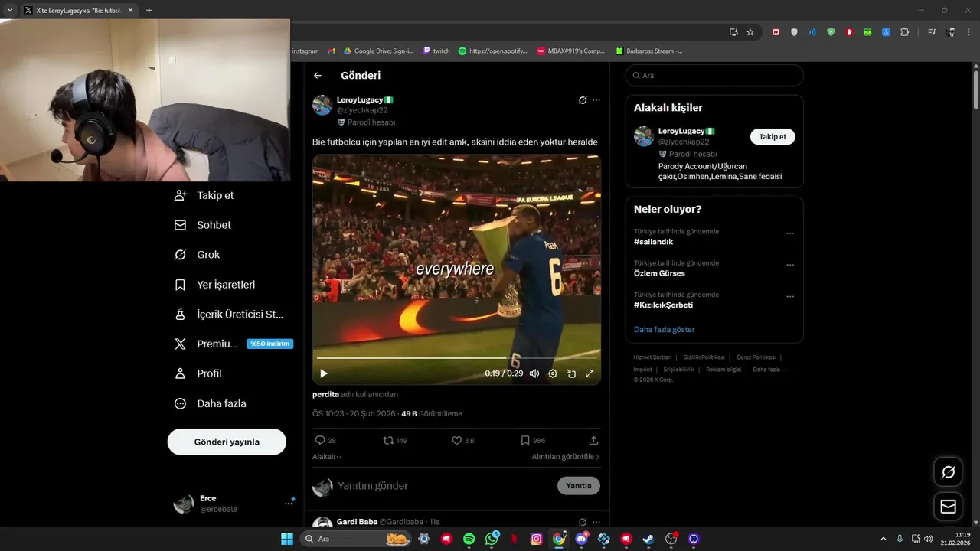Open Profil in the left sidebar

tap(198, 373)
